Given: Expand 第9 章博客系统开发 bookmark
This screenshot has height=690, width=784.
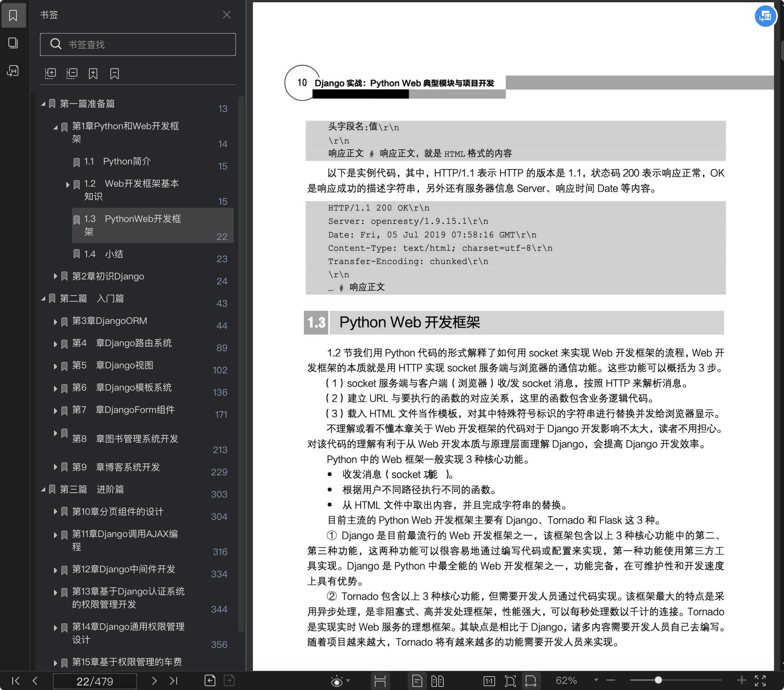Looking at the screenshot, I should [x=56, y=467].
